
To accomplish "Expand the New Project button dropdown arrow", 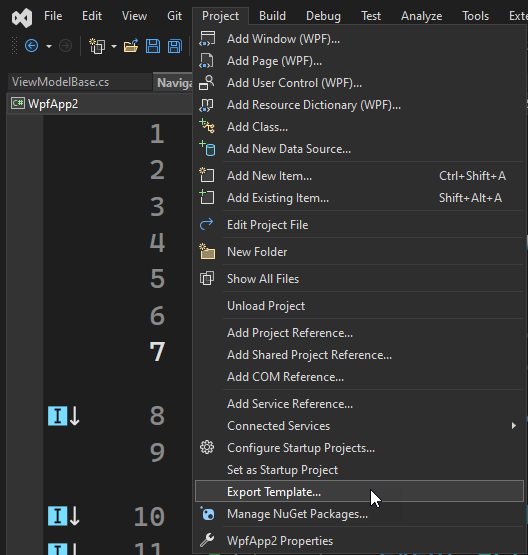I will click(x=114, y=46).
